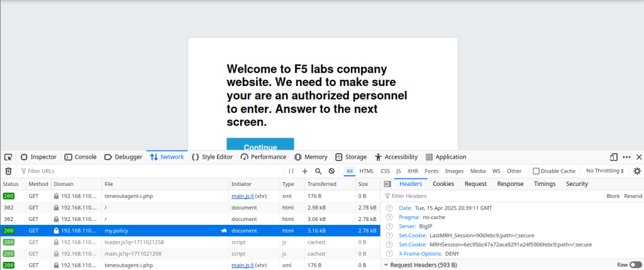This screenshot has height=270, width=644.
Task: Open the Cookies details tab
Action: pyautogui.click(x=443, y=184)
